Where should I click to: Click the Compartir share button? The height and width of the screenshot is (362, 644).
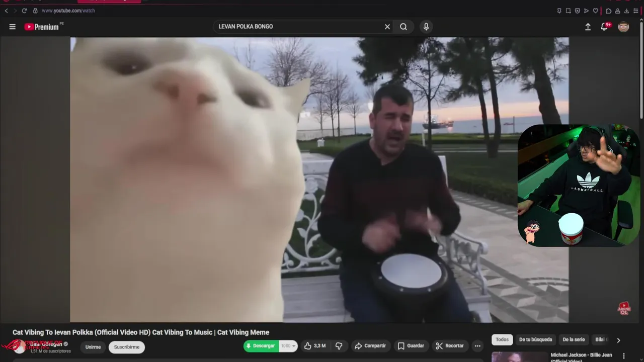370,346
